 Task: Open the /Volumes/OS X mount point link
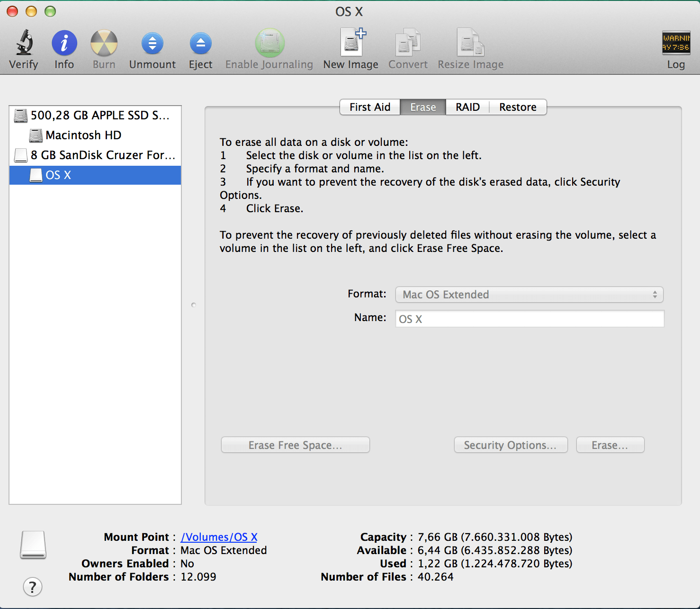(x=219, y=537)
